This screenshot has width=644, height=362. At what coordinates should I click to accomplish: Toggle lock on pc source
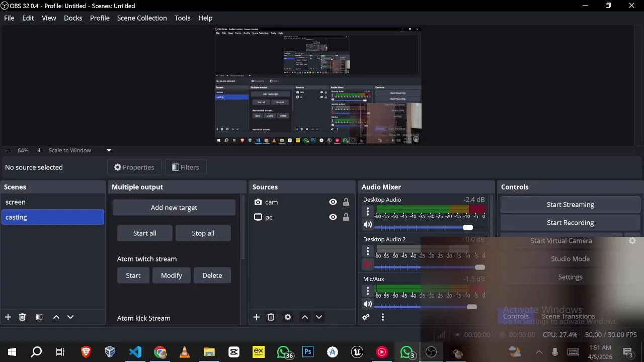[346, 217]
